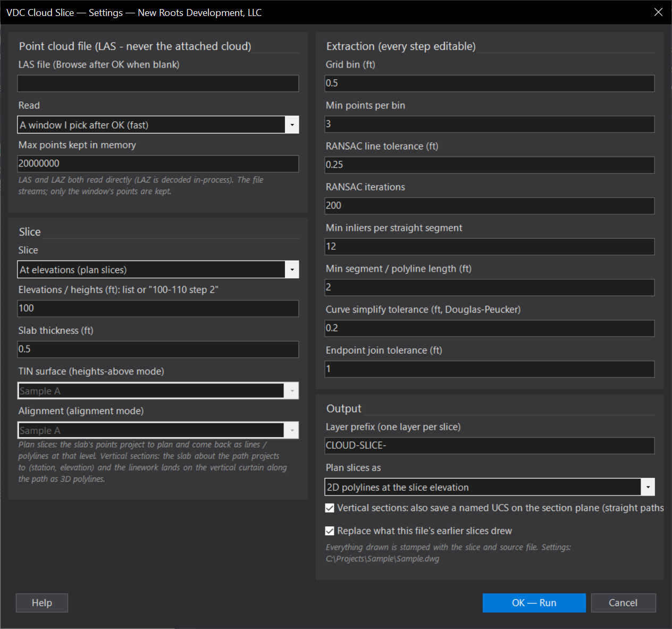Click the Curve simplify tolerance field

coord(490,328)
